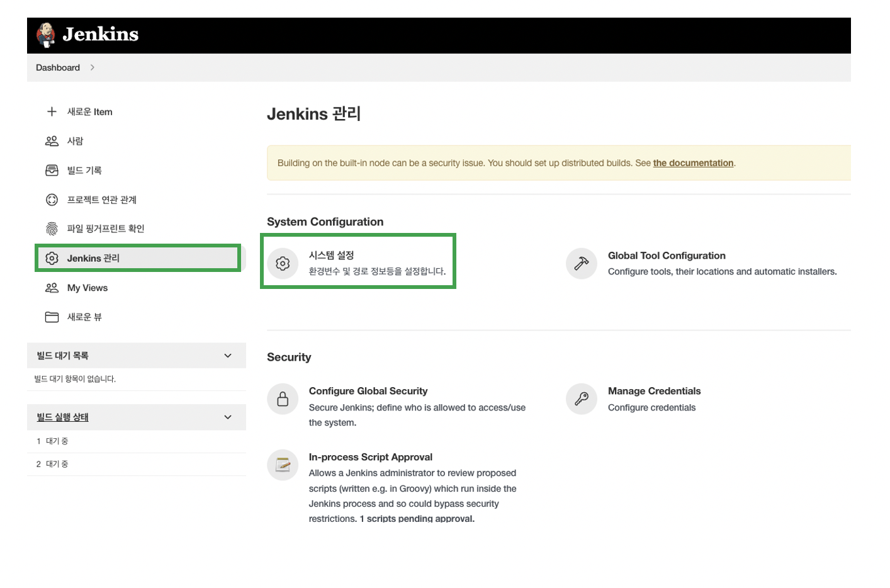
Task: Click the inbox icon beside 빌드 기록
Action: pos(52,170)
